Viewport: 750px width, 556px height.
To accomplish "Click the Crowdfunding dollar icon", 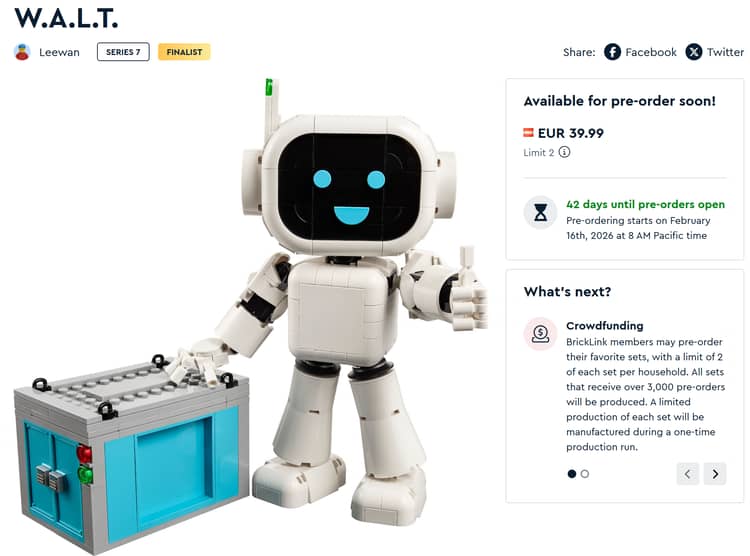I will pos(540,334).
